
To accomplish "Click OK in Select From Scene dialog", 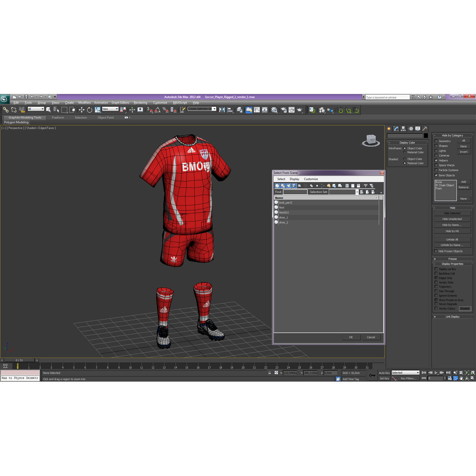I will pyautogui.click(x=351, y=337).
